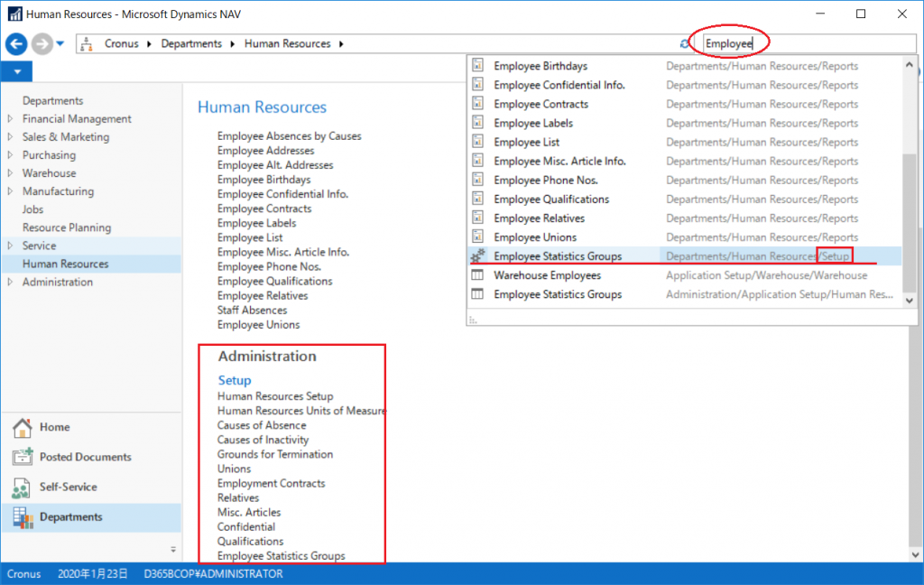The width and height of the screenshot is (924, 585).
Task: Expand the Manufacturing tree node
Action: coord(10,191)
